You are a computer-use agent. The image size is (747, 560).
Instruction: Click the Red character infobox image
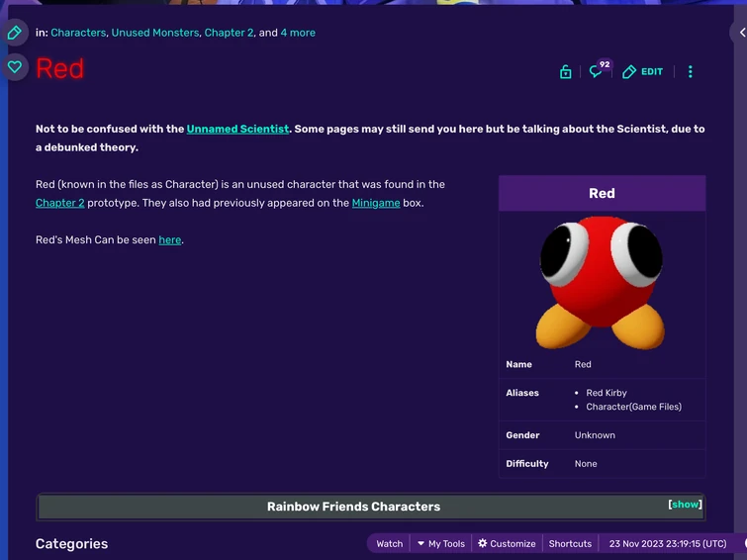click(601, 283)
